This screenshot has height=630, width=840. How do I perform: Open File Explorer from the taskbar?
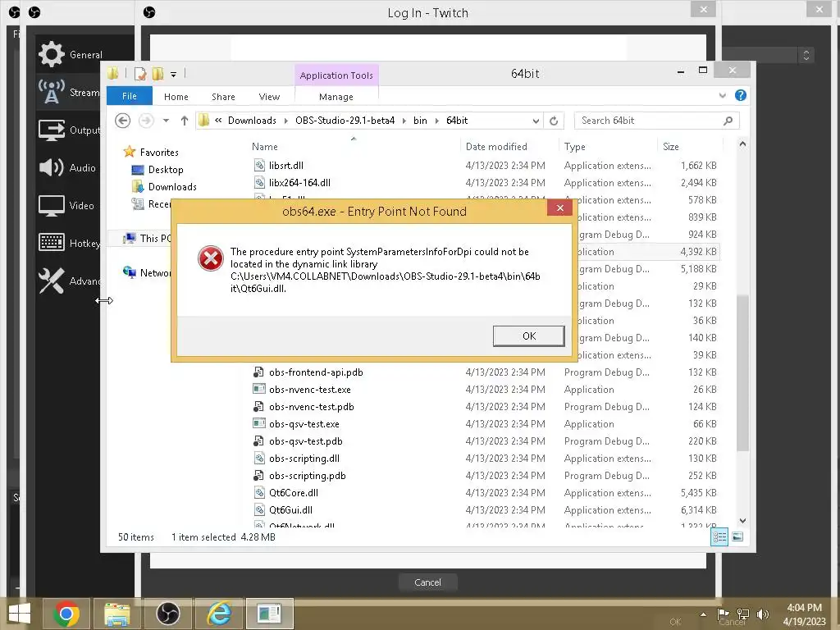[x=117, y=614]
